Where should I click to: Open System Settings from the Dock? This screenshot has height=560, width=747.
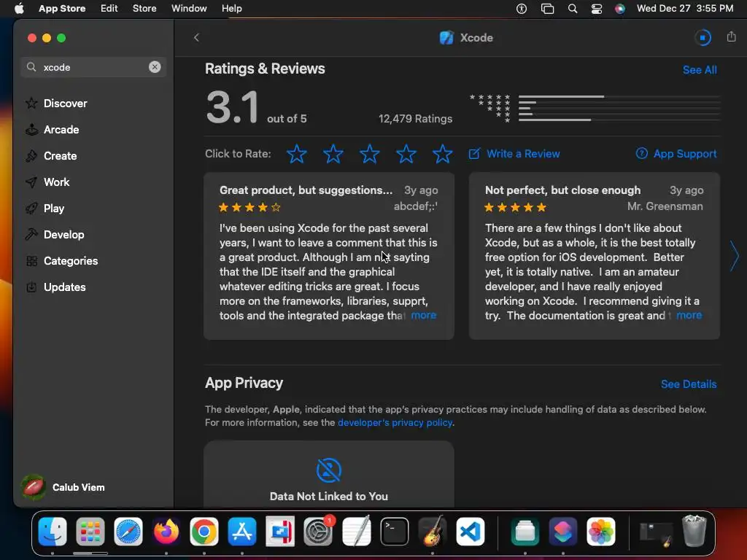pyautogui.click(x=318, y=532)
